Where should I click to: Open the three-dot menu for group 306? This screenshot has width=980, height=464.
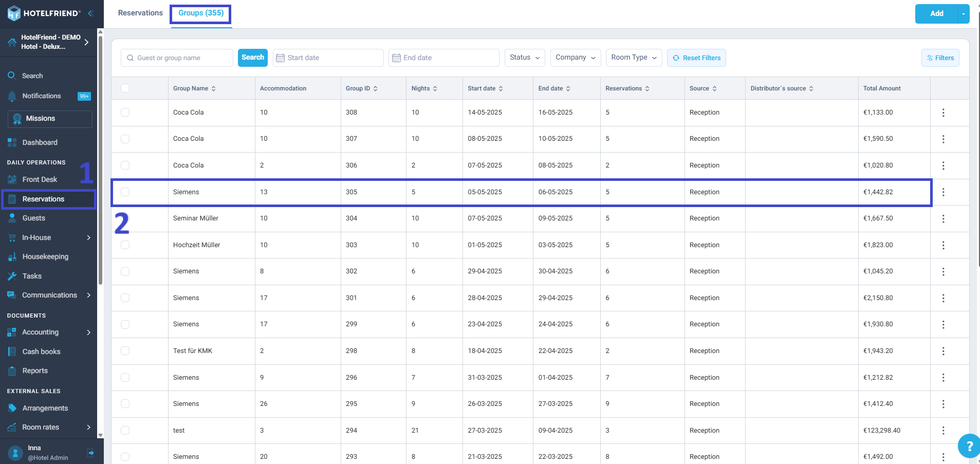click(x=943, y=165)
